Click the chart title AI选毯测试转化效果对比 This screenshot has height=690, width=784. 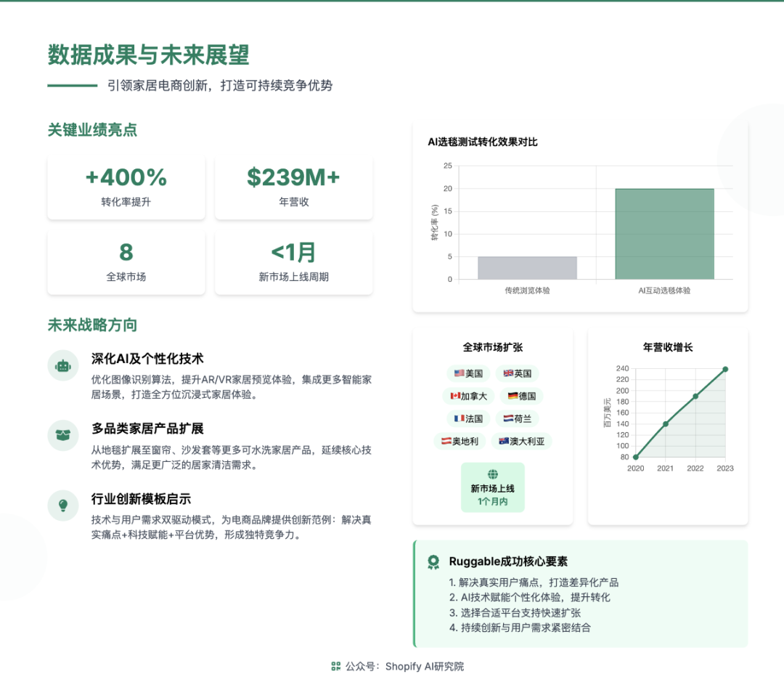(x=483, y=142)
